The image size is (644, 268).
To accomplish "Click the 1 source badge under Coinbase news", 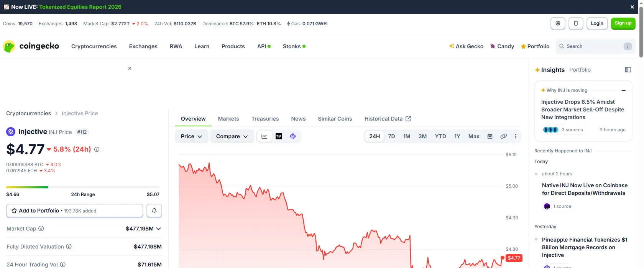I will coord(558,206).
